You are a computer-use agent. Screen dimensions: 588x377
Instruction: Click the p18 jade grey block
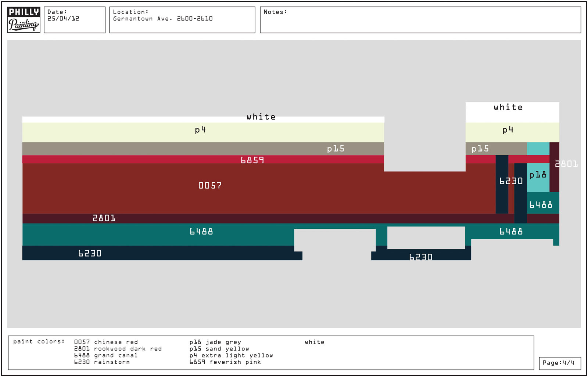tap(538, 177)
